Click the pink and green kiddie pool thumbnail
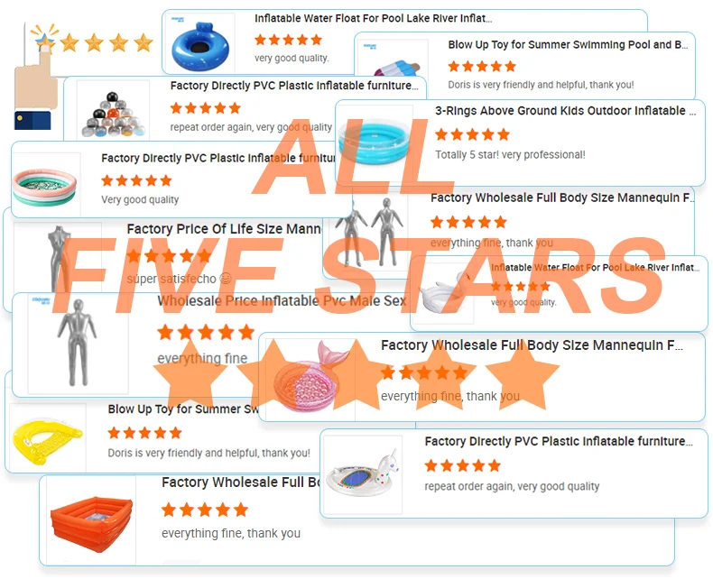 click(44, 188)
